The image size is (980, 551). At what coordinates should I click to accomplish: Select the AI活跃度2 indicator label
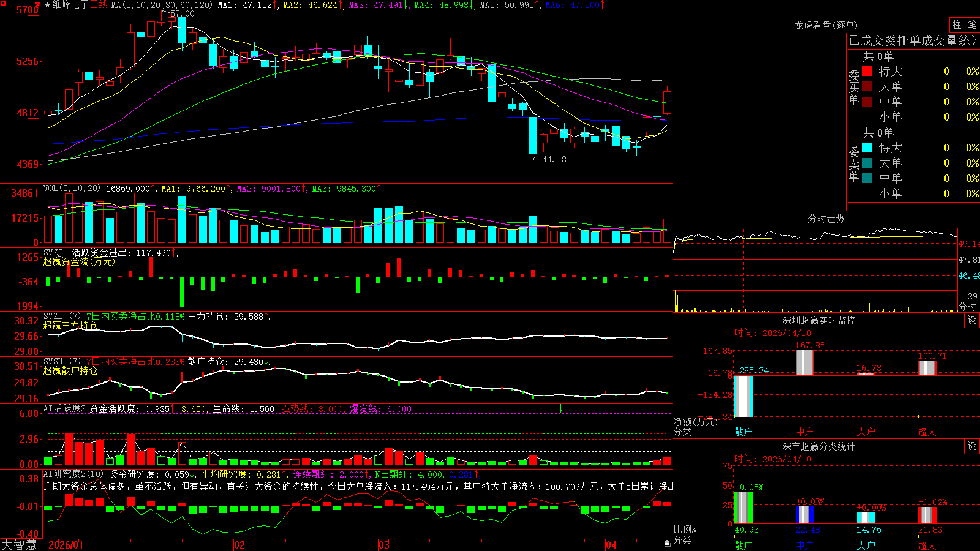64,408
